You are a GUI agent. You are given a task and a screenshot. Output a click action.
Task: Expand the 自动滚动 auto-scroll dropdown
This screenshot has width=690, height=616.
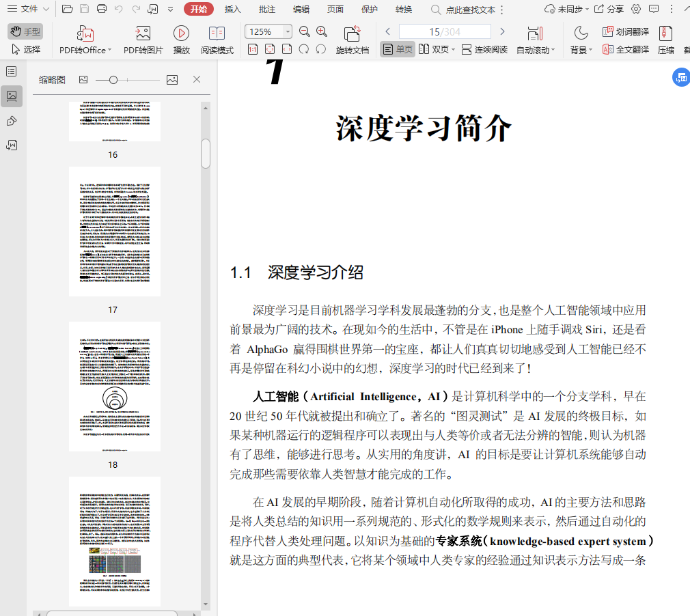pyautogui.click(x=536, y=50)
